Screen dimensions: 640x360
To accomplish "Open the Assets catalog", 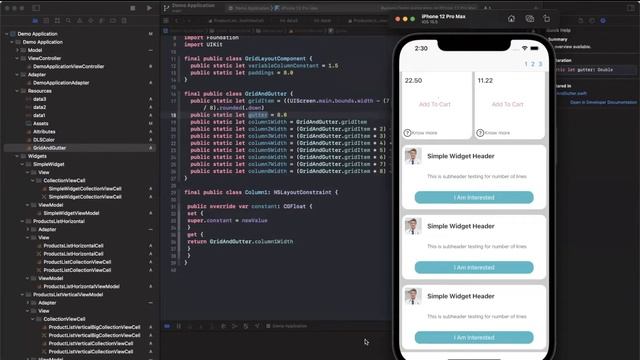I will click(x=40, y=124).
